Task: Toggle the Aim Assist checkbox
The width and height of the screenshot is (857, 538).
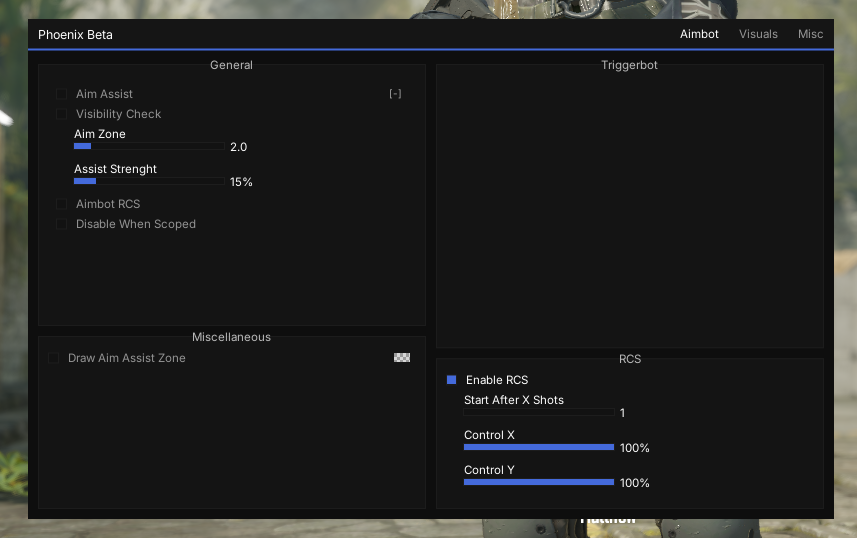Action: coord(62,94)
